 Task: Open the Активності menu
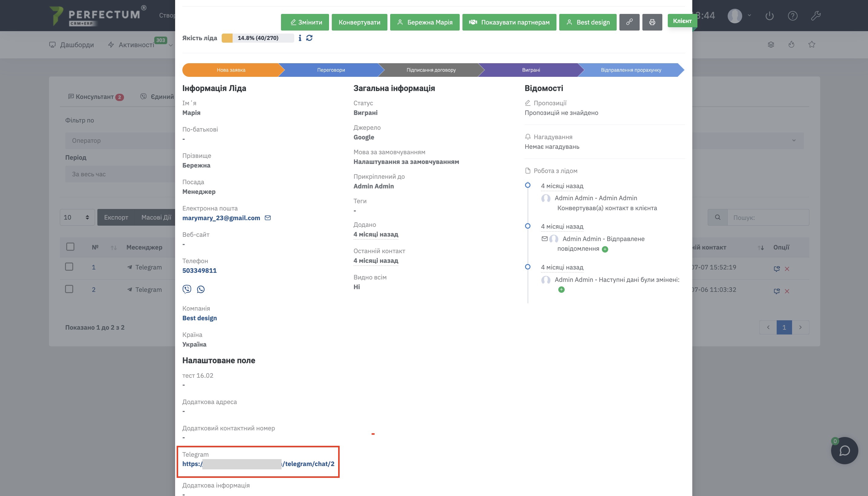[136, 45]
